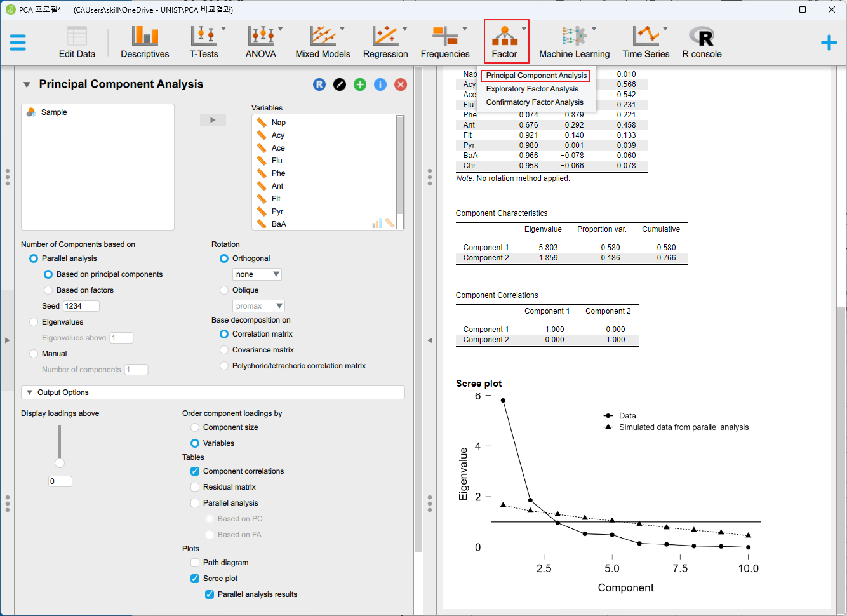Open the T-Tests module menu
Screen dimensions: 847x616
click(x=204, y=43)
